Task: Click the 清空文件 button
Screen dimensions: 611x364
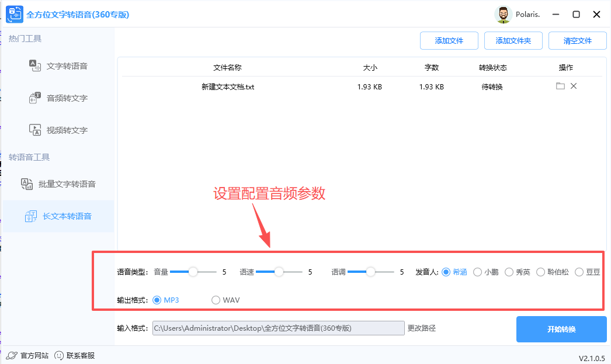Action: [577, 40]
